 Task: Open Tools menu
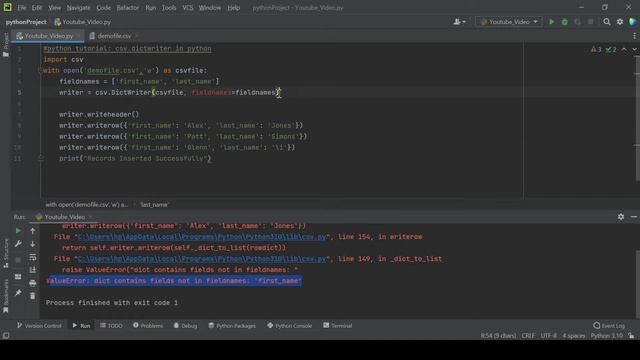(x=169, y=8)
